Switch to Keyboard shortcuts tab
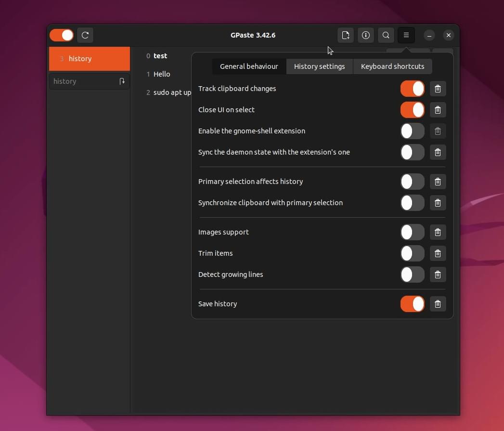This screenshot has width=504, height=431. 392,66
